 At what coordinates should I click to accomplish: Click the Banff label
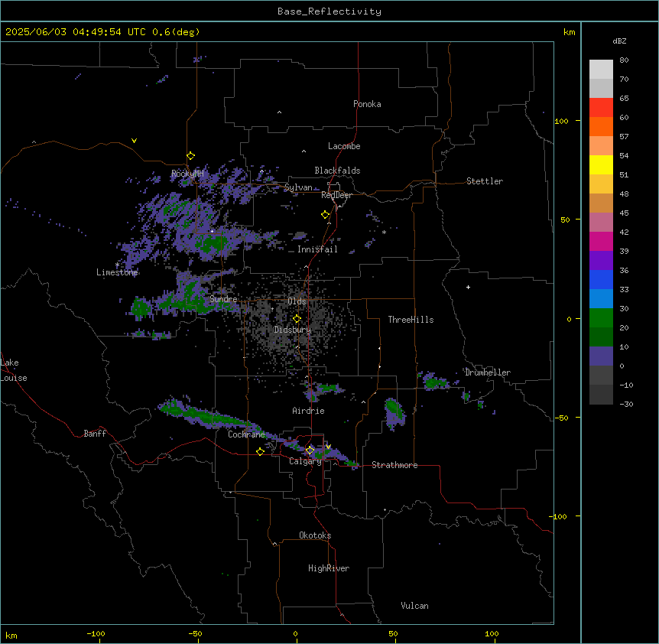(95, 434)
